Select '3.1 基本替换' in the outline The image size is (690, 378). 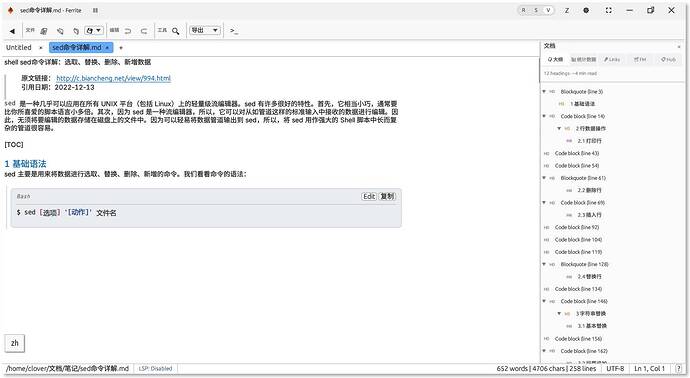(x=592, y=326)
